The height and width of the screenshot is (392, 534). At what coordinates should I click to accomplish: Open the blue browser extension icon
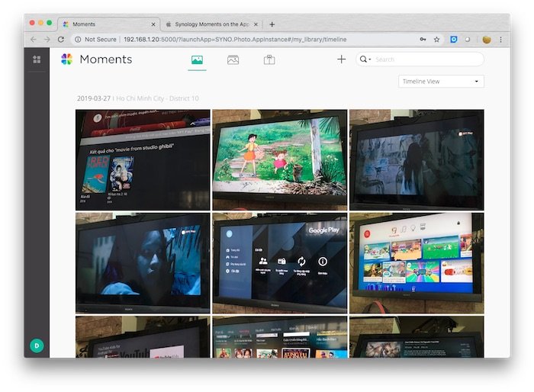(454, 40)
